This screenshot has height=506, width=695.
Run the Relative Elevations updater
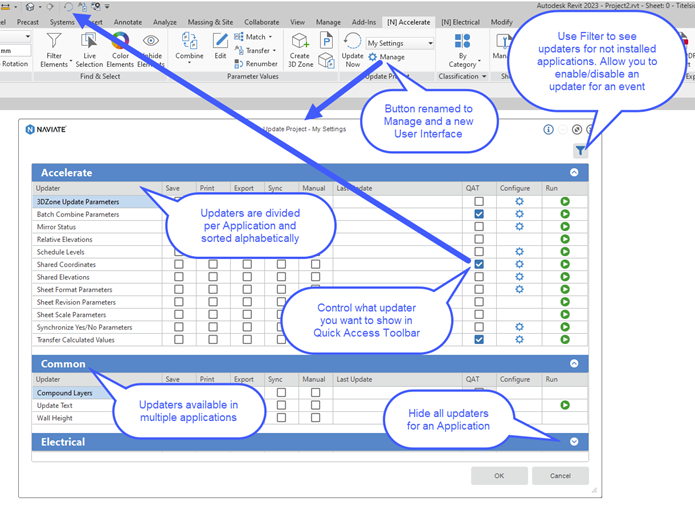(x=565, y=239)
